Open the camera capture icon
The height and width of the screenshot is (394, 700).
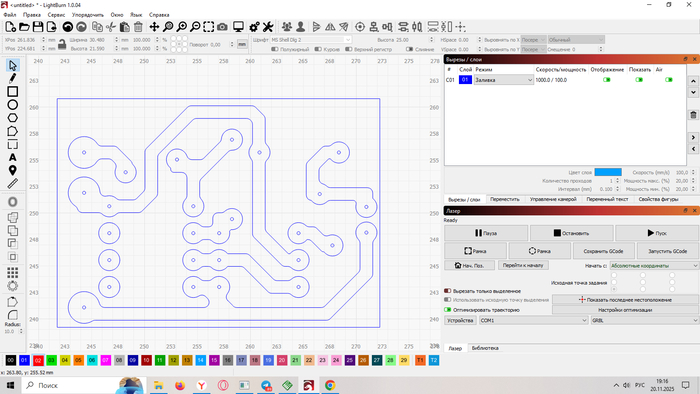(x=222, y=27)
